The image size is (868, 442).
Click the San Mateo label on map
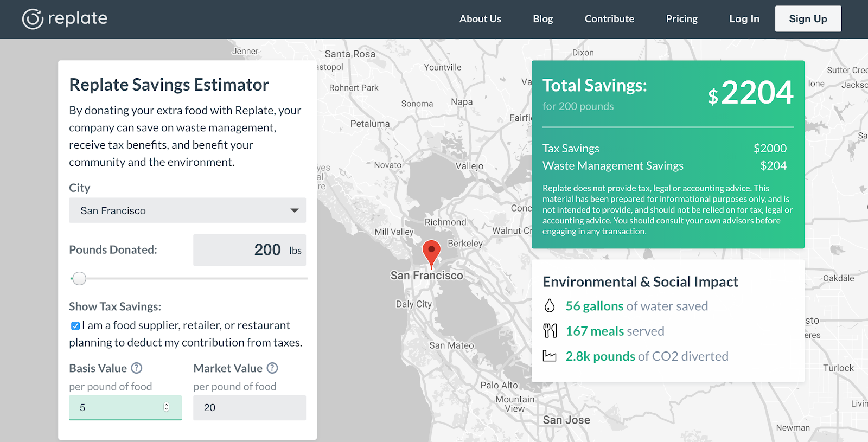[x=451, y=345]
